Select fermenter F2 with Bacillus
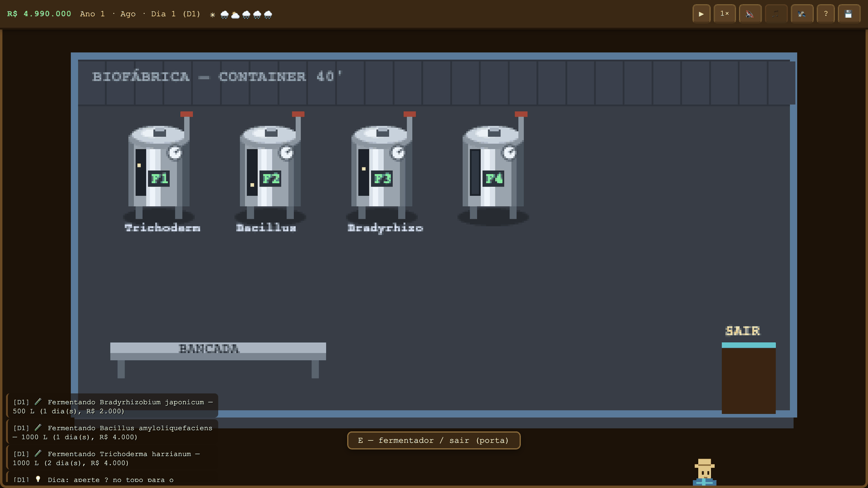Viewport: 868px width, 488px height. tap(271, 166)
